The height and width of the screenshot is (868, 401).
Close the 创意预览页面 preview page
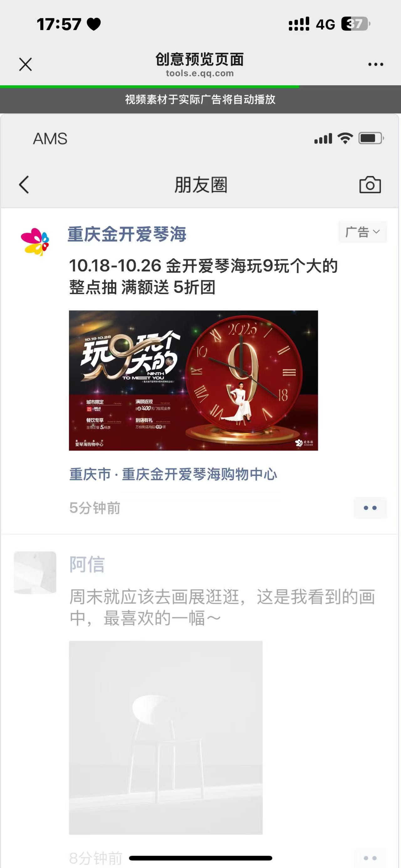click(26, 64)
